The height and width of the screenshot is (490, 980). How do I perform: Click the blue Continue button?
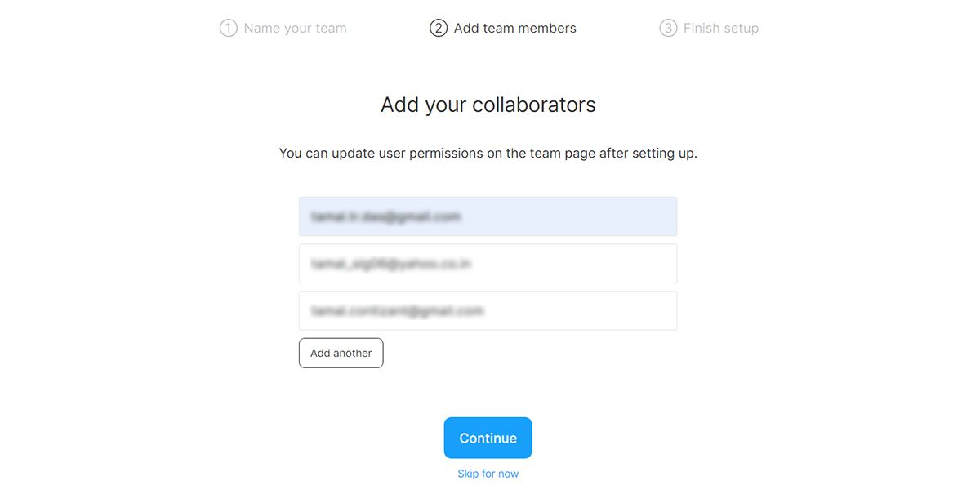[x=488, y=438]
